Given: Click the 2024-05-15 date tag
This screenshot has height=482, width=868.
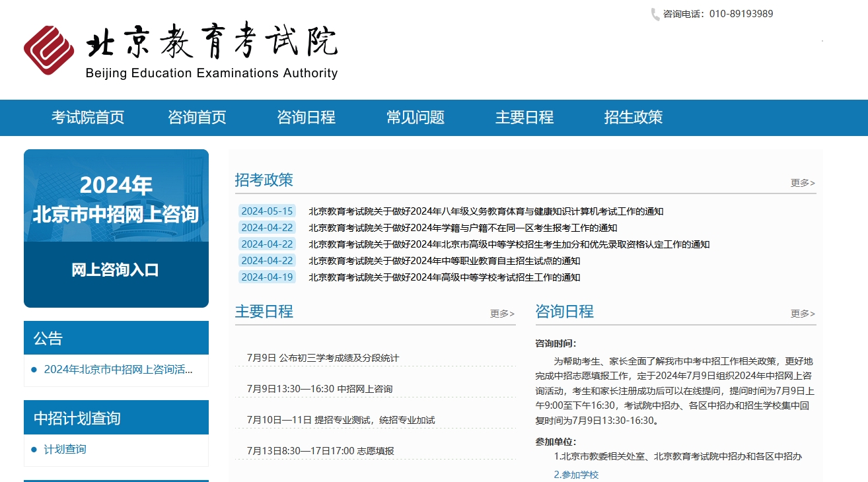Looking at the screenshot, I should [267, 211].
